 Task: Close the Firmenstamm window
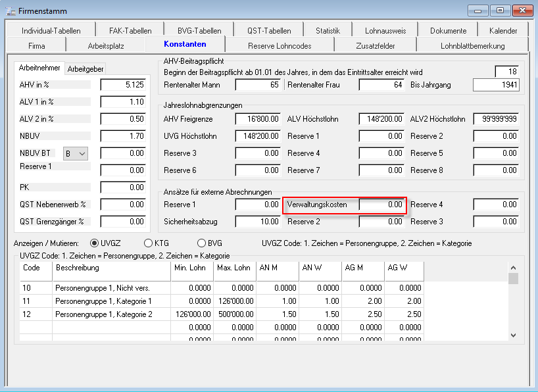pos(523,11)
